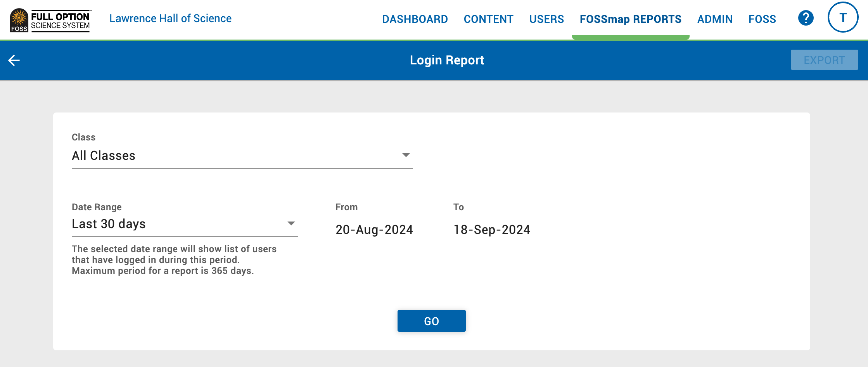Viewport: 868px width, 367px height.
Task: Click the From date 20-Aug-2024
Action: coord(374,229)
